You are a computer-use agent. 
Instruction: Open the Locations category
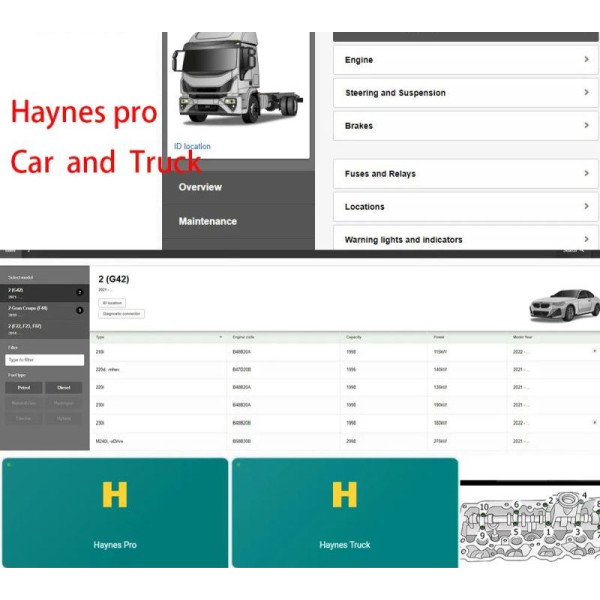[x=465, y=207]
